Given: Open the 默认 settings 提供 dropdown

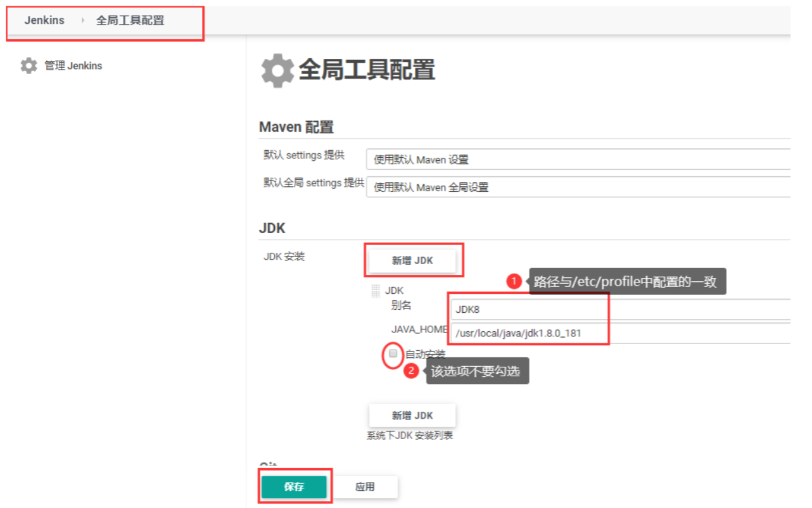Looking at the screenshot, I should tap(578, 160).
